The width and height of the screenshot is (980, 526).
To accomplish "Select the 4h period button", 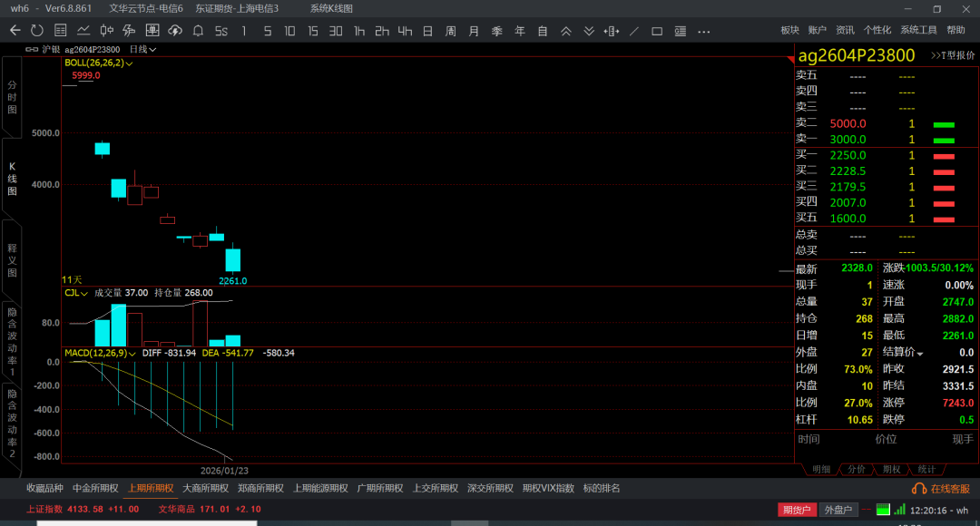I will (405, 31).
